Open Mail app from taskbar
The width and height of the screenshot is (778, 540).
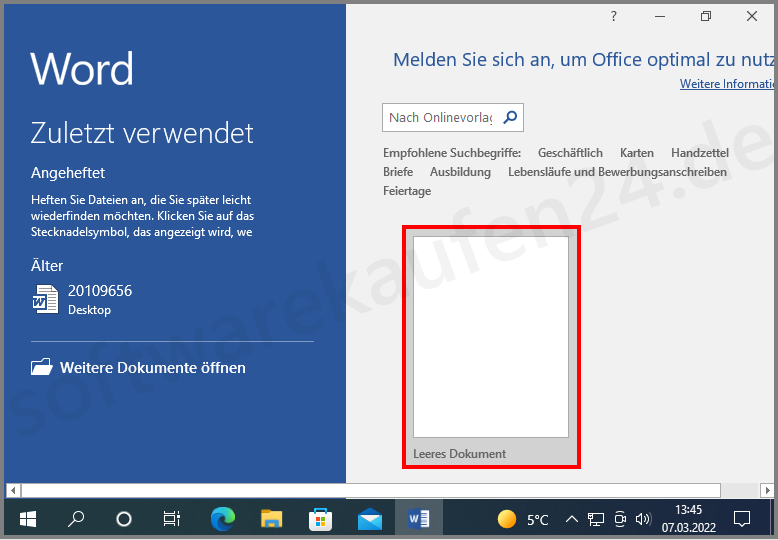(x=370, y=519)
